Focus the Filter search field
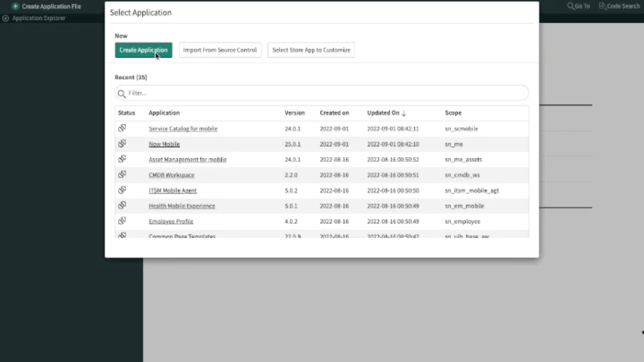644x362 pixels. 322,93
